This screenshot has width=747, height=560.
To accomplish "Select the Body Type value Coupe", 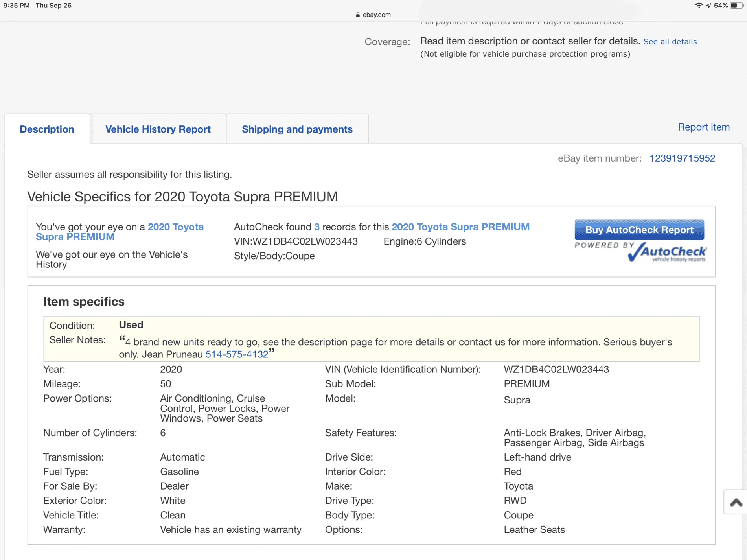I will [519, 515].
